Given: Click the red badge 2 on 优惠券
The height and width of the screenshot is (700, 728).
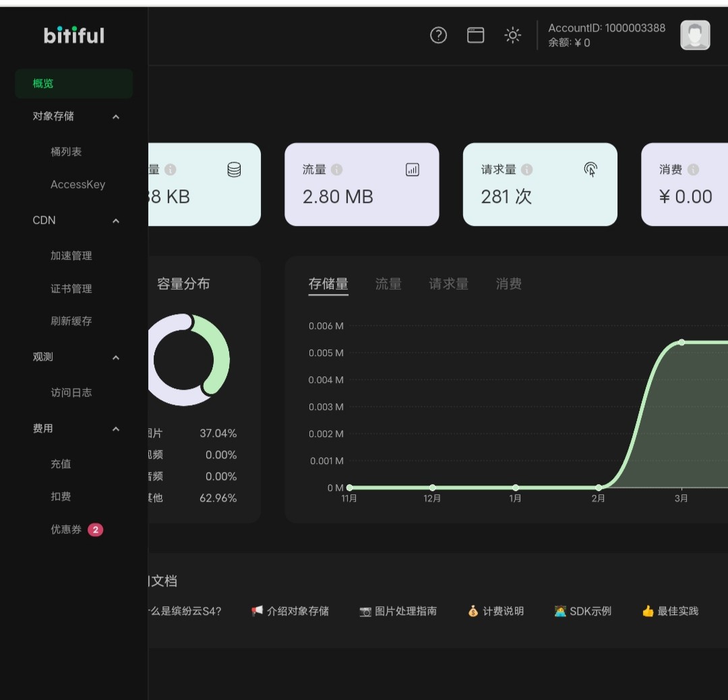Looking at the screenshot, I should coord(95,529).
